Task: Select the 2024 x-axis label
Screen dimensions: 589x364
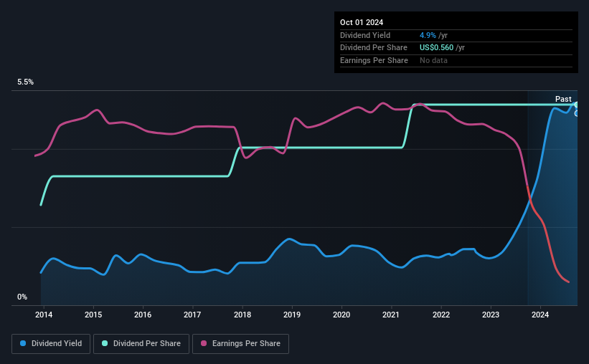Action: (539, 315)
